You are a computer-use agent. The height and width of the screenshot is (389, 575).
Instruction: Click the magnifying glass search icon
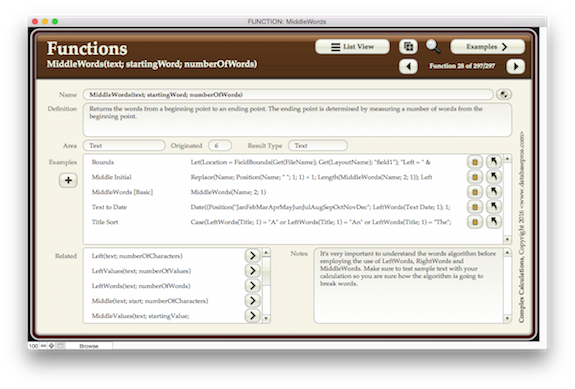[433, 47]
